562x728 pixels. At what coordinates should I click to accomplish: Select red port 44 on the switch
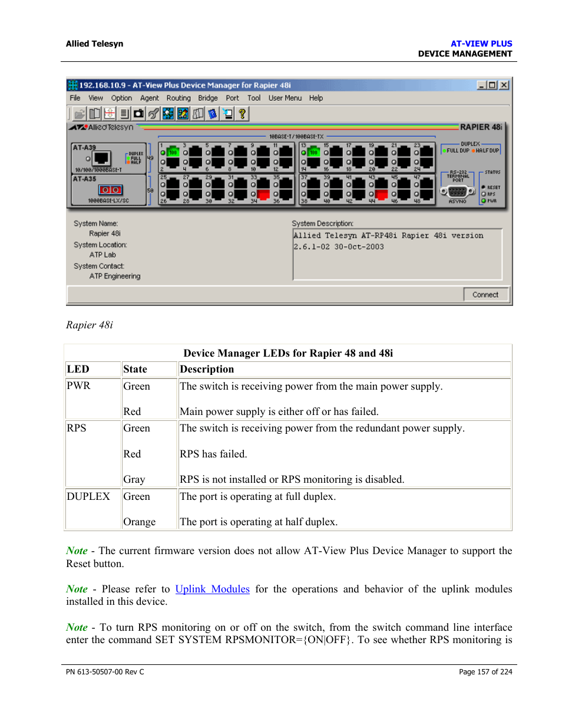click(x=382, y=195)
